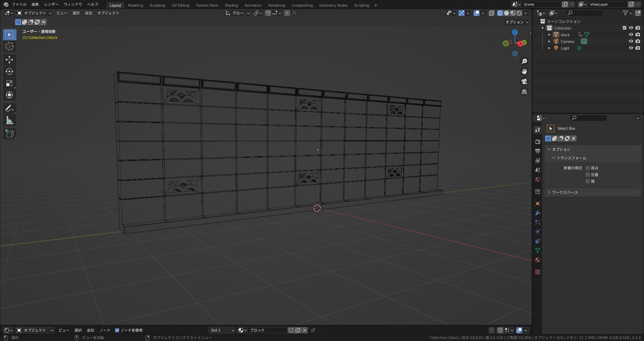Select the Transform tool

9,95
